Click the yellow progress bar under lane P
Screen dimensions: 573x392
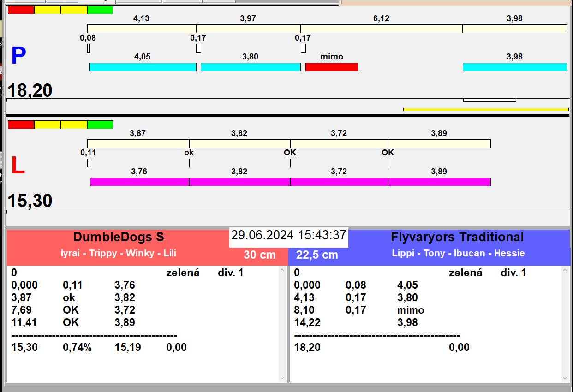point(486,109)
